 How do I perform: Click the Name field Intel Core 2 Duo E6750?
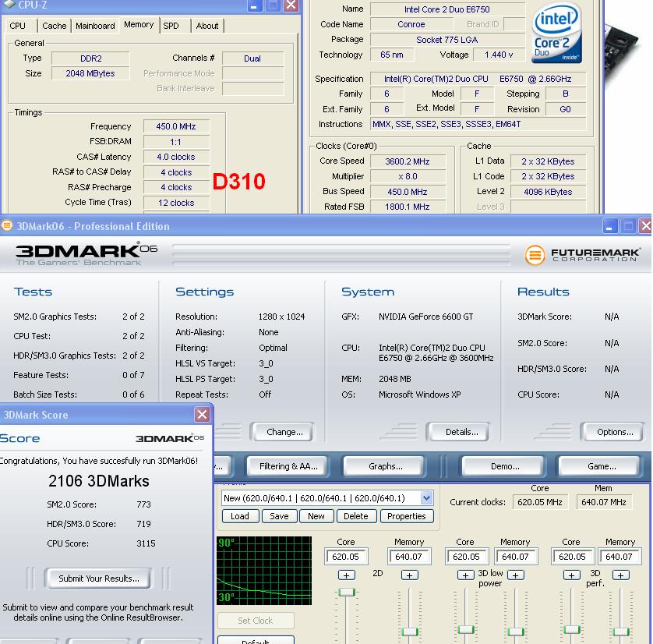(447, 9)
